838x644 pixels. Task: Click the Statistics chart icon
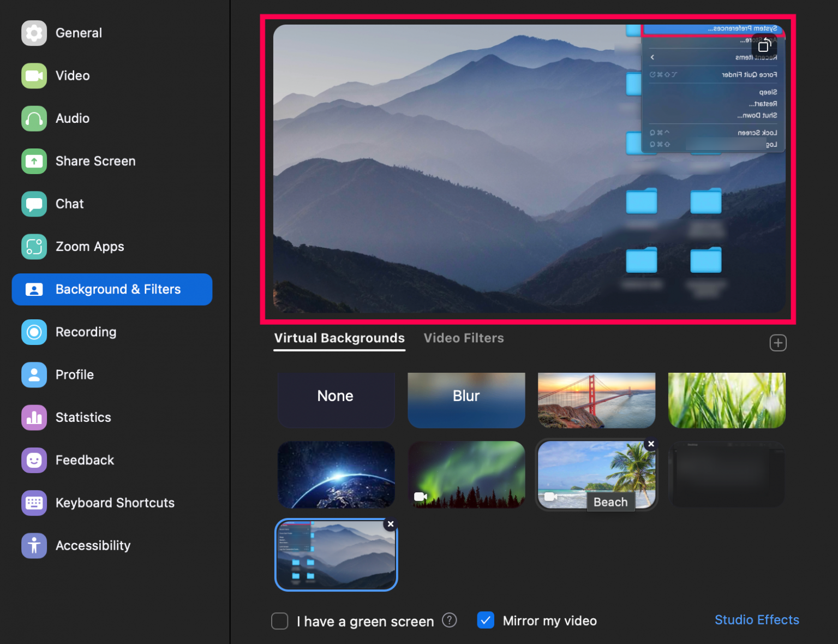pyautogui.click(x=34, y=418)
